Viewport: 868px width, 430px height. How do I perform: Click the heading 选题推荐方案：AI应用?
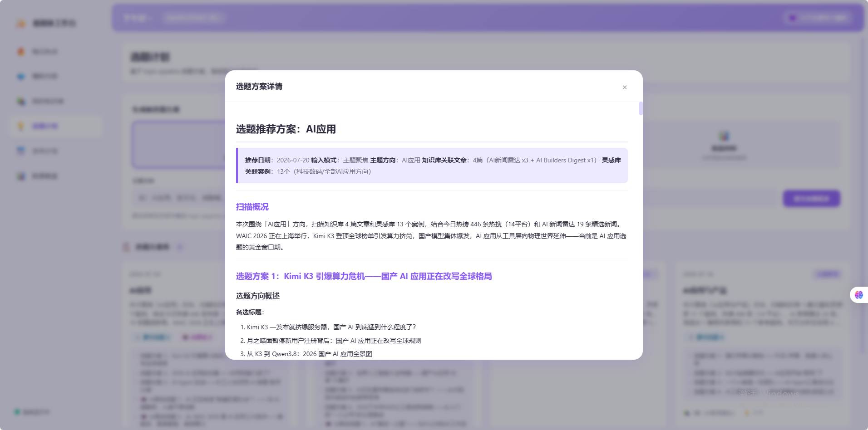[286, 129]
